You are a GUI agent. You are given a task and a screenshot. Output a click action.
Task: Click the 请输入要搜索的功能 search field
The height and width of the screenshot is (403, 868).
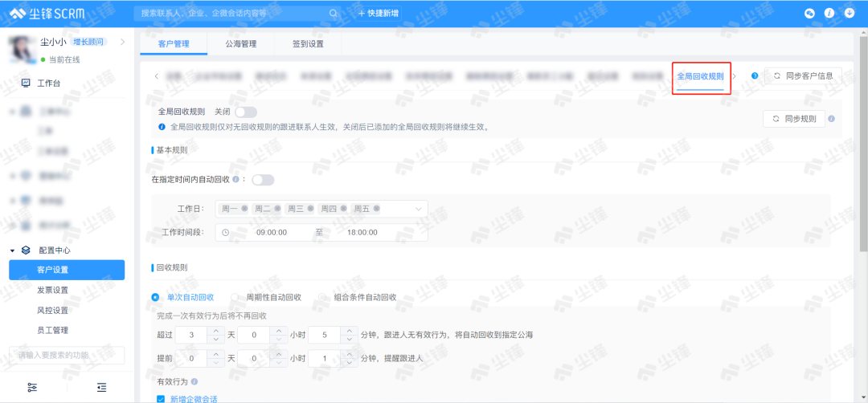(67, 356)
